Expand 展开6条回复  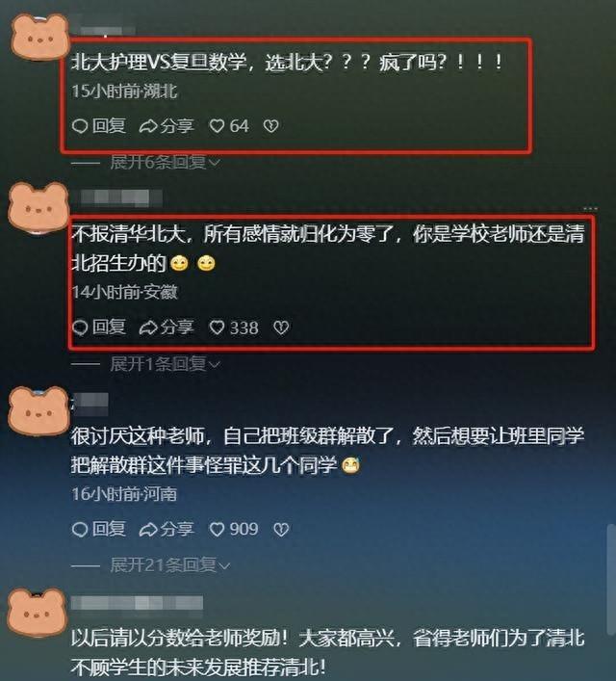pos(165,163)
